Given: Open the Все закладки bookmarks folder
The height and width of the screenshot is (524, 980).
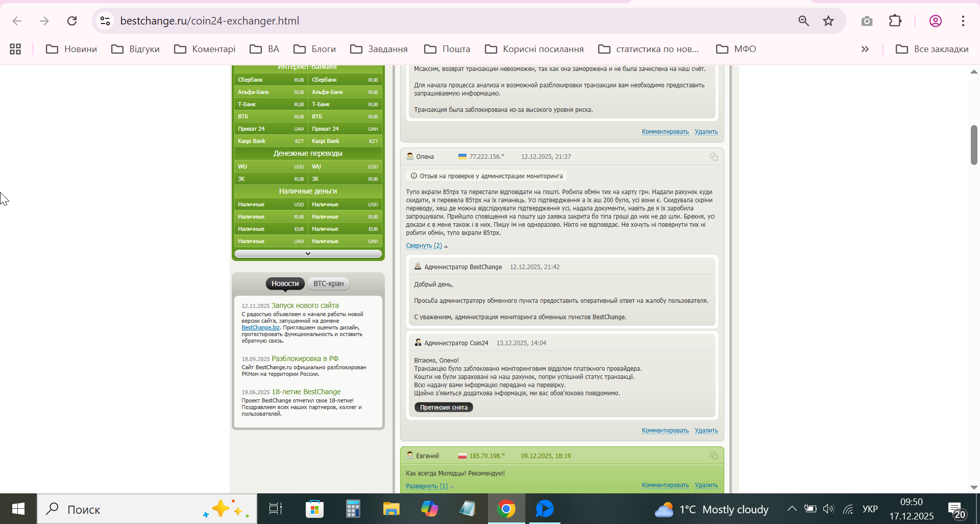Looking at the screenshot, I should 932,49.
